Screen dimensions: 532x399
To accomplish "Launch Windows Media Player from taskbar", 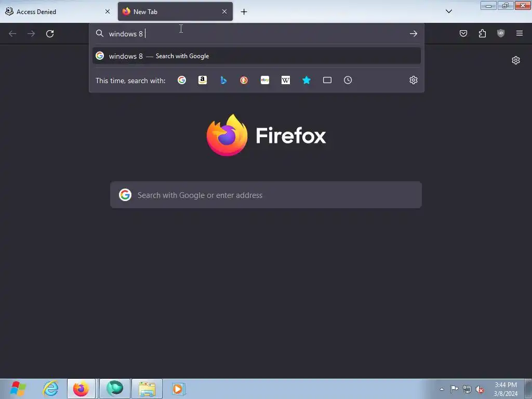I will 178,389.
